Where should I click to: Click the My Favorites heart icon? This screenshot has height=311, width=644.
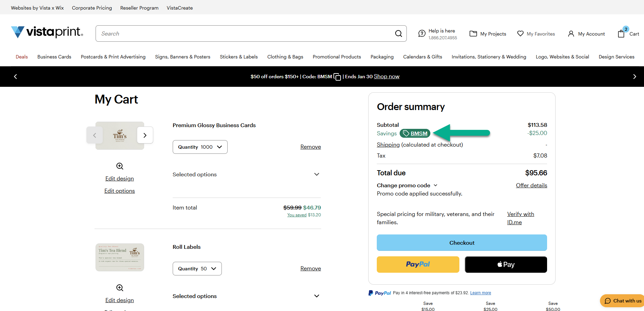[x=520, y=33]
